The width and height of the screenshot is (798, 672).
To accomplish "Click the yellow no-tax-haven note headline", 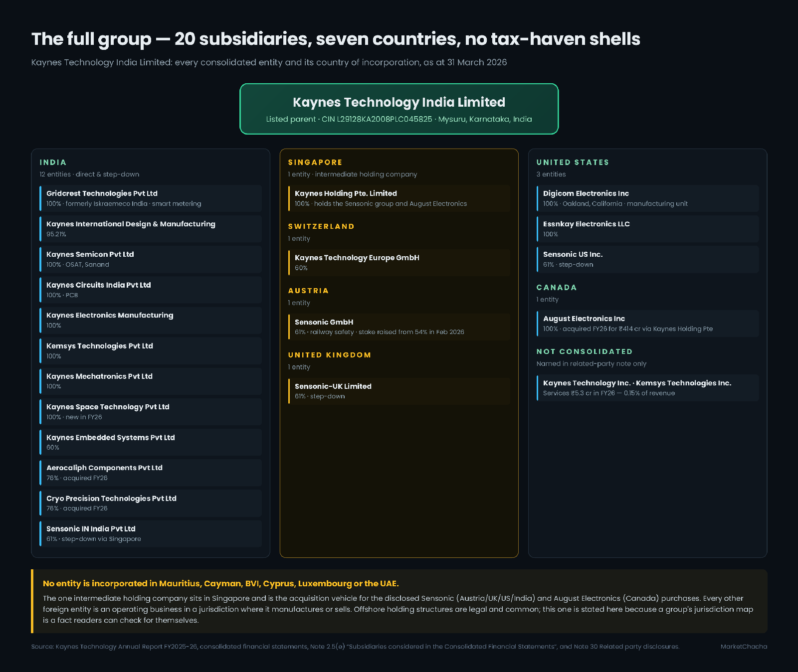I will pyautogui.click(x=221, y=583).
